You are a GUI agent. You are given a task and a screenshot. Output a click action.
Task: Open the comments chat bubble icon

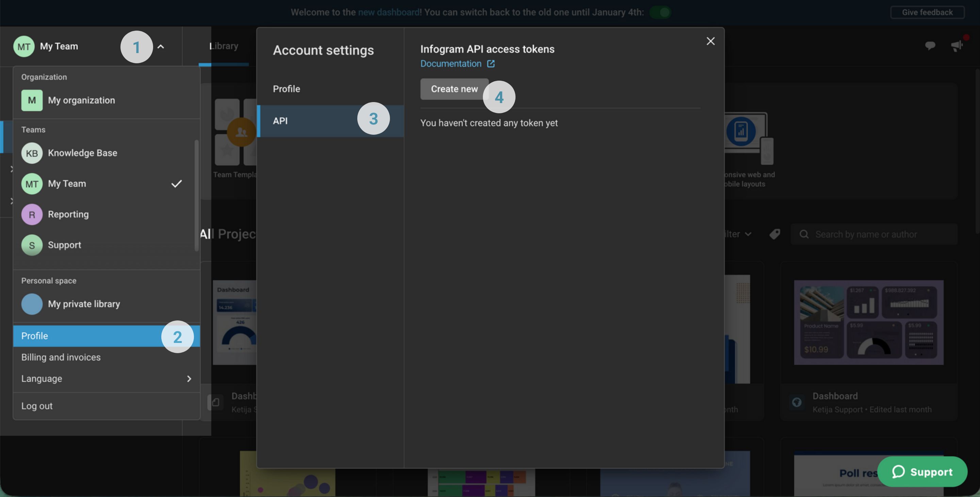click(x=930, y=46)
